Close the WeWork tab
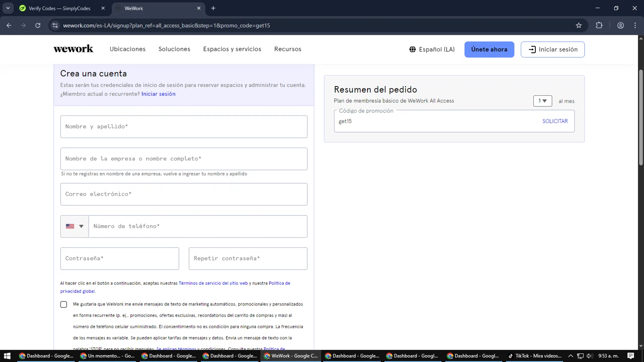This screenshot has height=362, width=644. (199, 8)
